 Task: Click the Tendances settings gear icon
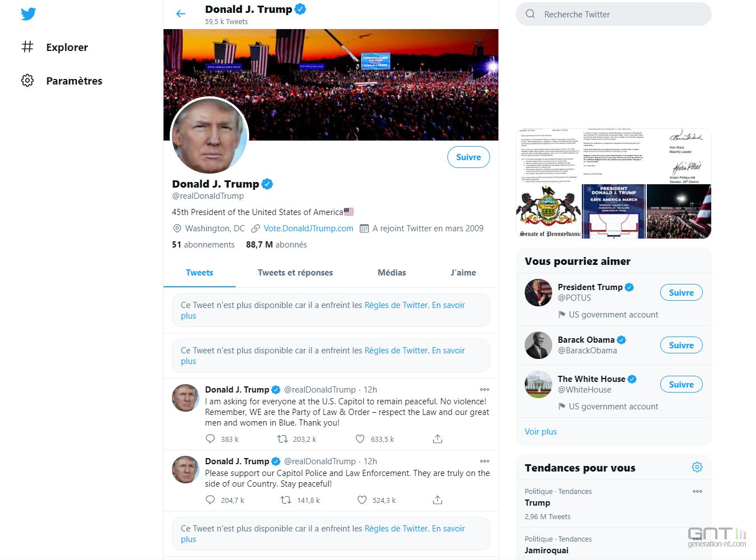[697, 467]
